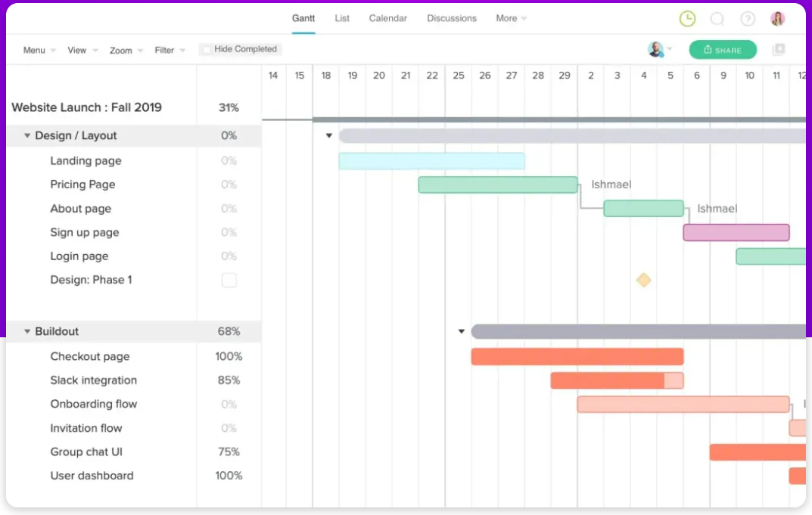Click your profile avatar top right
Screen dimensions: 812x515
click(778, 18)
